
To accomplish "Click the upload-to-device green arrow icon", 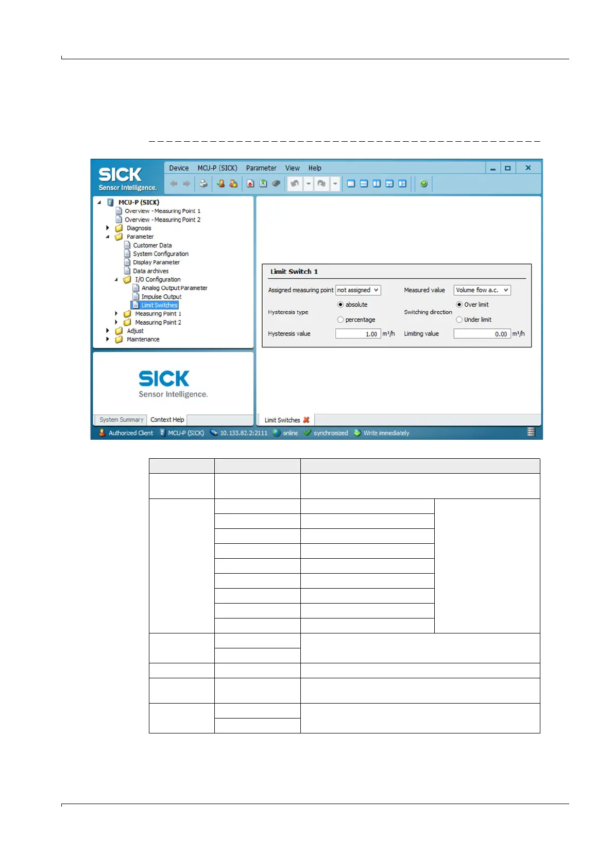I will [263, 183].
